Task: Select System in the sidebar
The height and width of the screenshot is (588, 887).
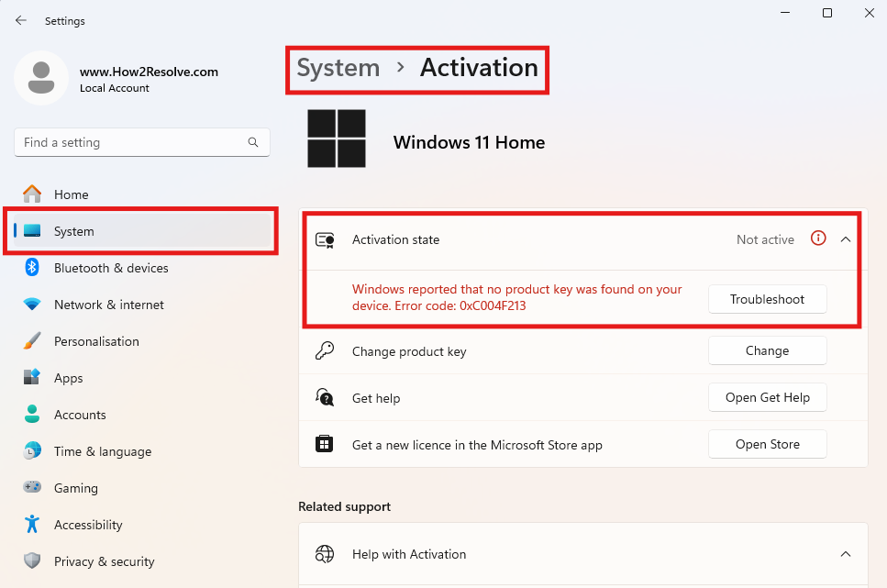Action: pos(141,231)
